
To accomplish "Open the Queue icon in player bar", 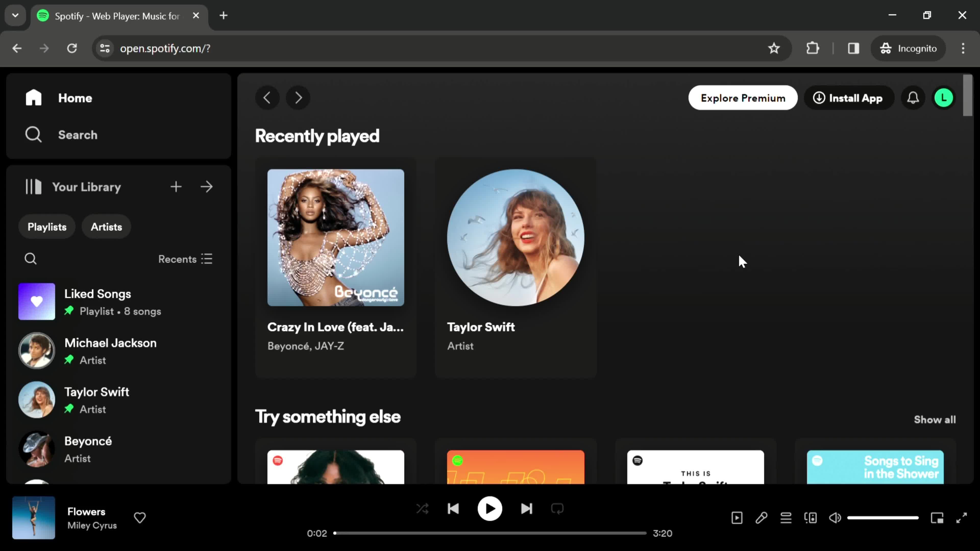I will (x=786, y=518).
